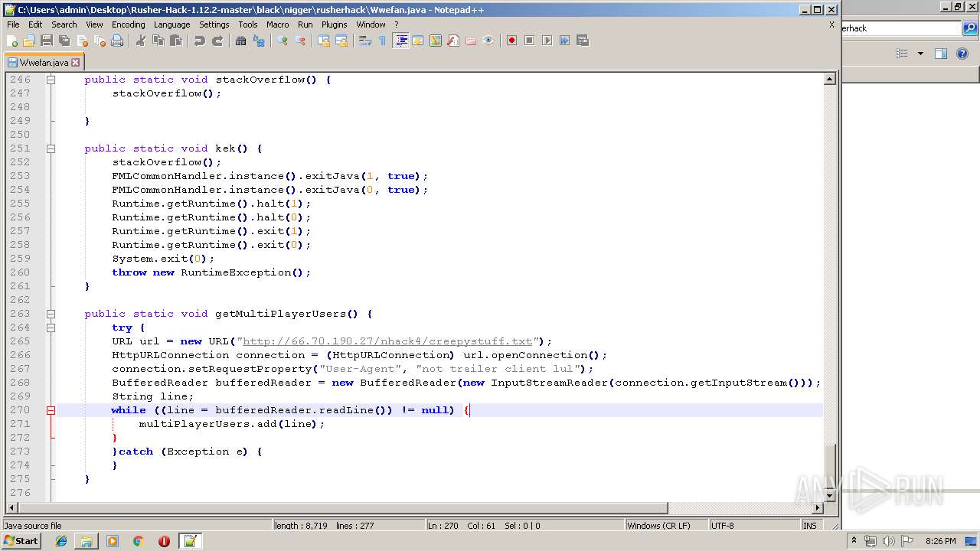The width and height of the screenshot is (980, 551).
Task: Zoom out using the toolbar icon
Action: pos(300,41)
